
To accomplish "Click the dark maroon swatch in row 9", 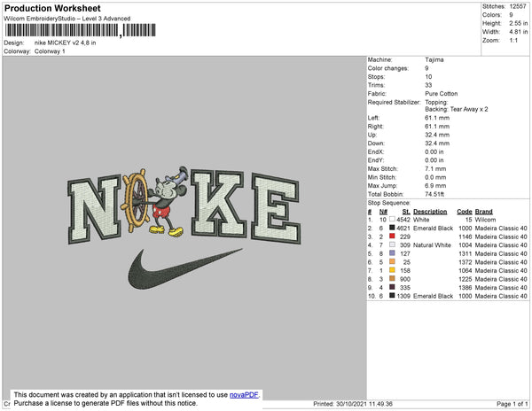I will pos(392,287).
